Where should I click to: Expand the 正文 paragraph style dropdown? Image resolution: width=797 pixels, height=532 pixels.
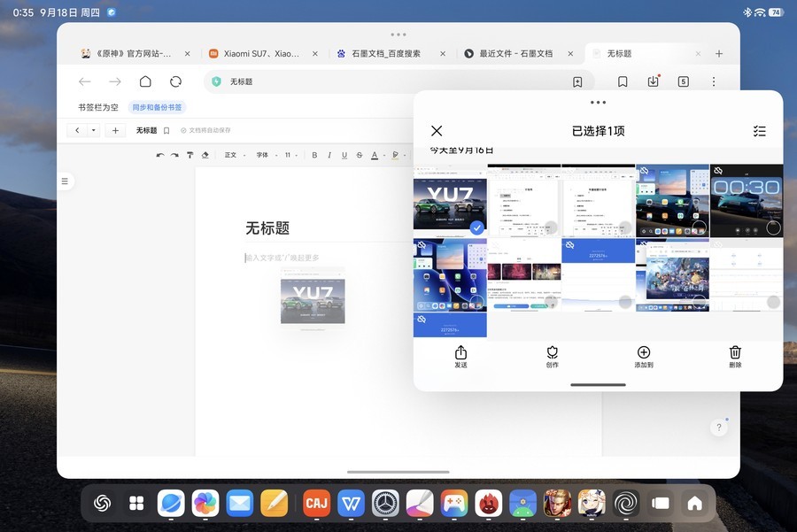[x=234, y=155]
